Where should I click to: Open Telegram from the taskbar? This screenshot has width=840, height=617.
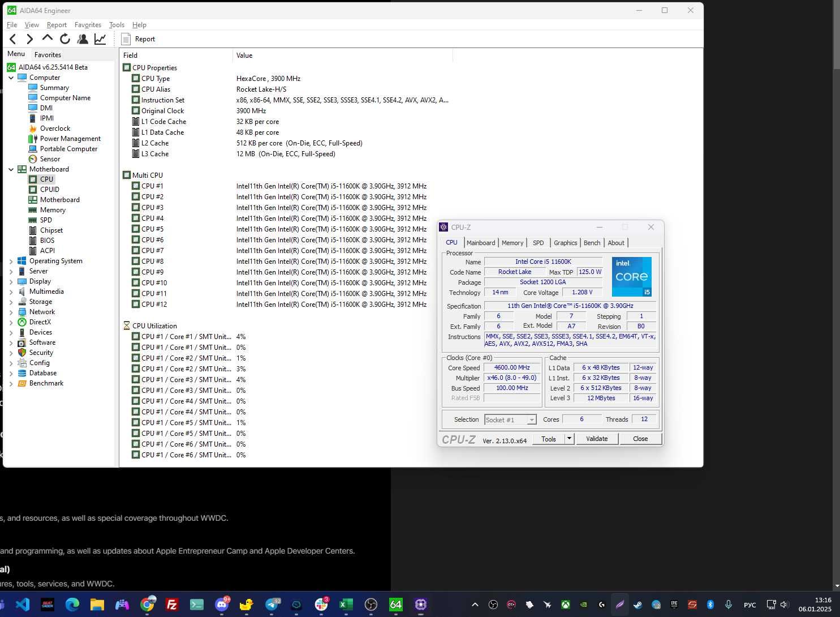pos(272,605)
